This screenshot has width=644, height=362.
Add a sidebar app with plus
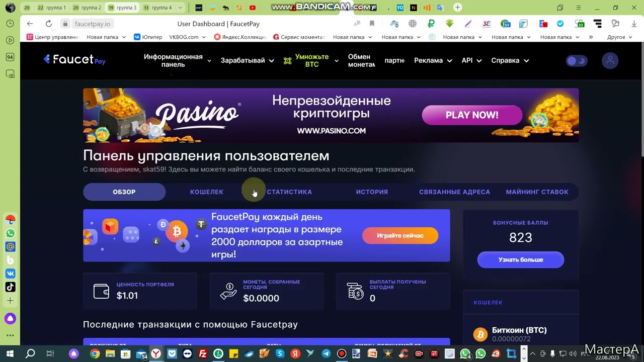click(x=10, y=301)
